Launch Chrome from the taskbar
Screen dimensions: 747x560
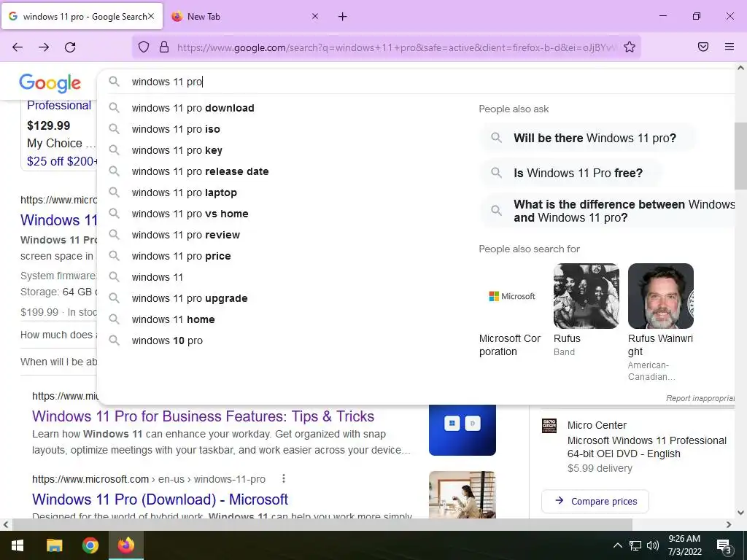coord(90,545)
